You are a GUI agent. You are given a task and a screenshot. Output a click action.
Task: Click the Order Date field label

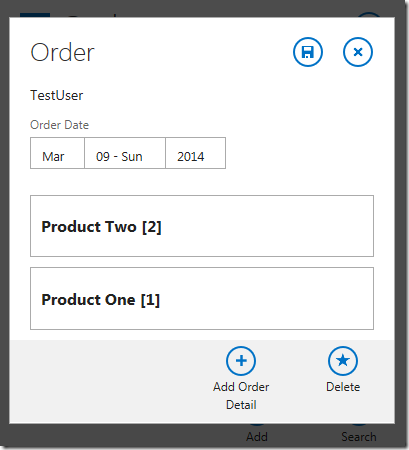tap(59, 125)
